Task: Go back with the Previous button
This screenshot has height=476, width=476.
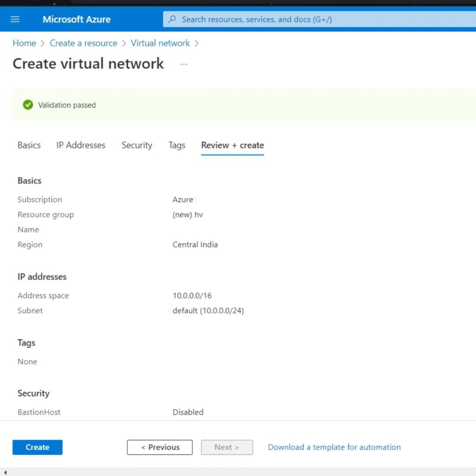Action: tap(160, 447)
